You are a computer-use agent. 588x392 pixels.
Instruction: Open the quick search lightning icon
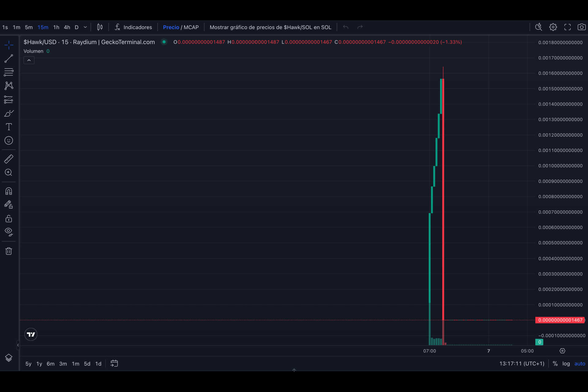click(x=538, y=27)
